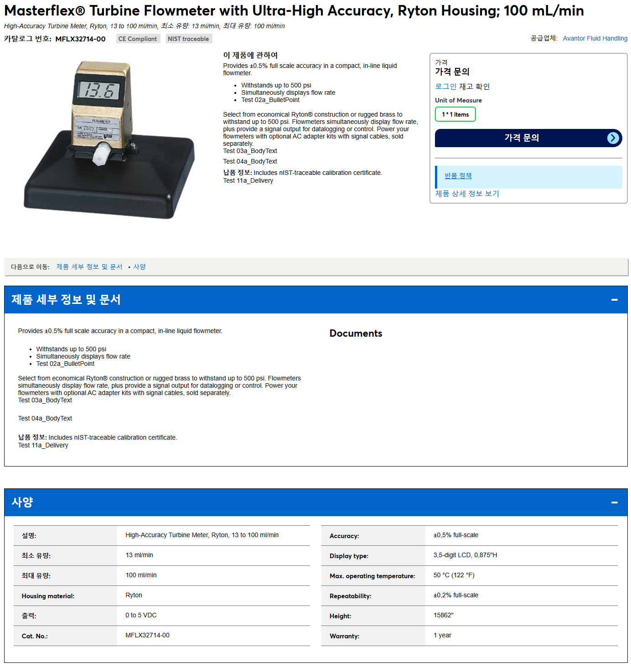Screen dimensions: 631x672
Task: Open 제품 상세 정보 보기 link
Action: (x=467, y=193)
